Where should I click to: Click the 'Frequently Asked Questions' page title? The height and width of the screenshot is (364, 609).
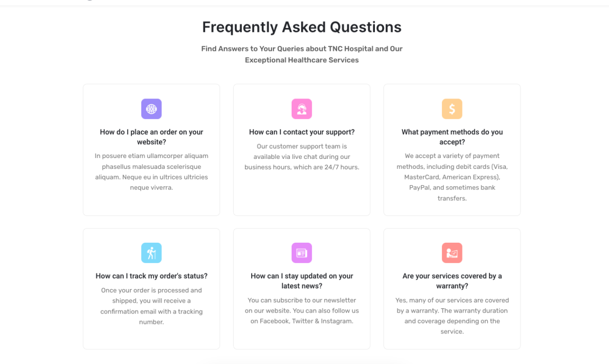point(302,27)
